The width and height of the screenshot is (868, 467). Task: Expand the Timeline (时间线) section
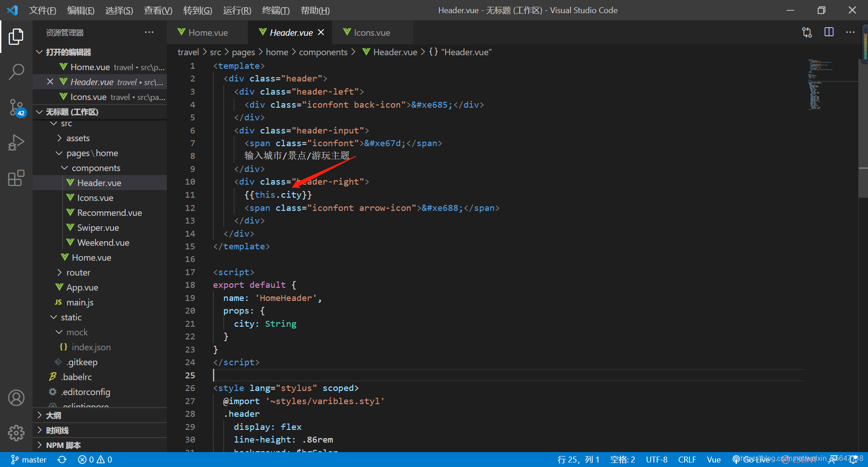coord(57,430)
